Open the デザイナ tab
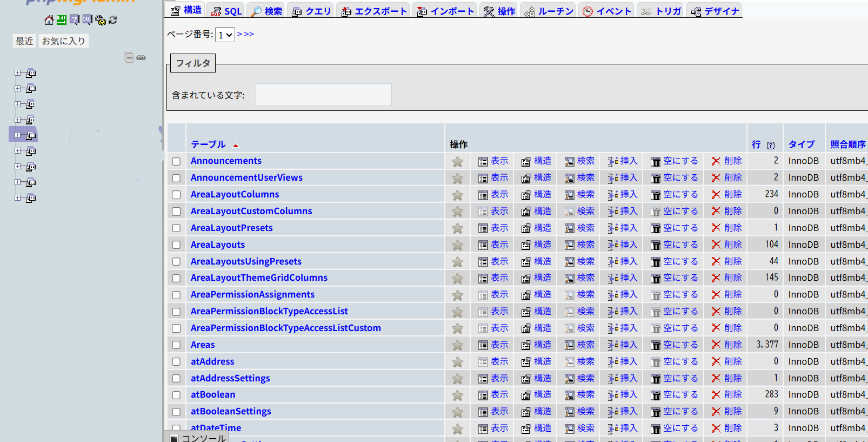Image resolution: width=868 pixels, height=442 pixels. [716, 11]
